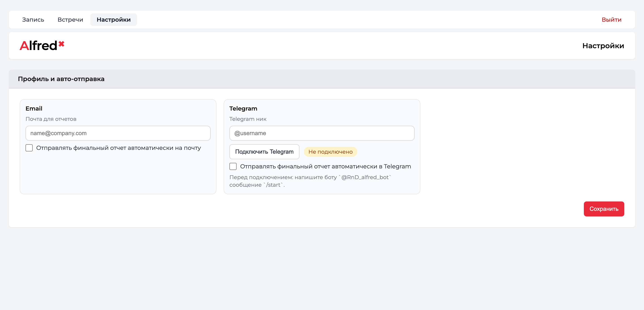Click the Почта для отчетов label
The width and height of the screenshot is (644, 310).
coord(51,119)
